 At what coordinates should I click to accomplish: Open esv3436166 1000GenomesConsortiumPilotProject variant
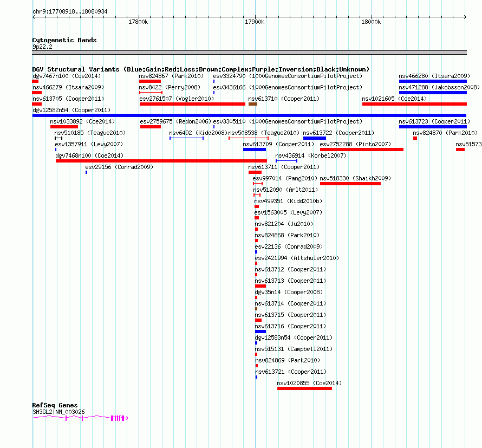tap(288, 87)
